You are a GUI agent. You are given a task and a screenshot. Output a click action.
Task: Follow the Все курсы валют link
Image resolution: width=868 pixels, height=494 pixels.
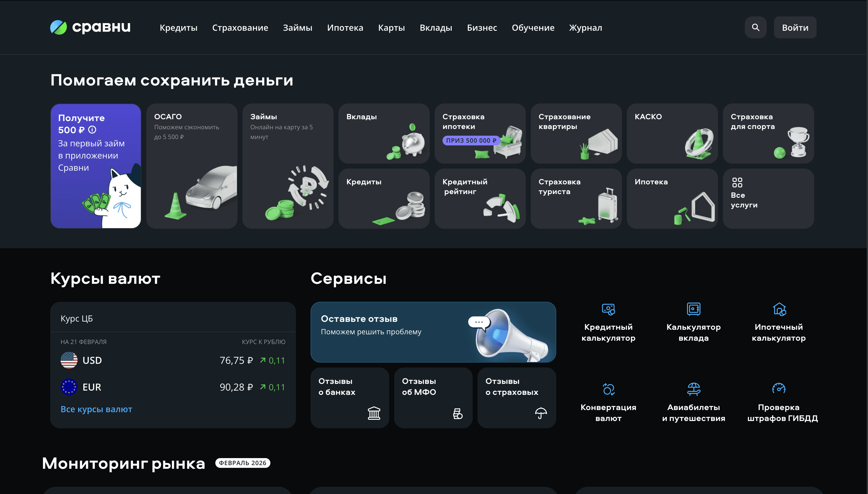pyautogui.click(x=96, y=409)
